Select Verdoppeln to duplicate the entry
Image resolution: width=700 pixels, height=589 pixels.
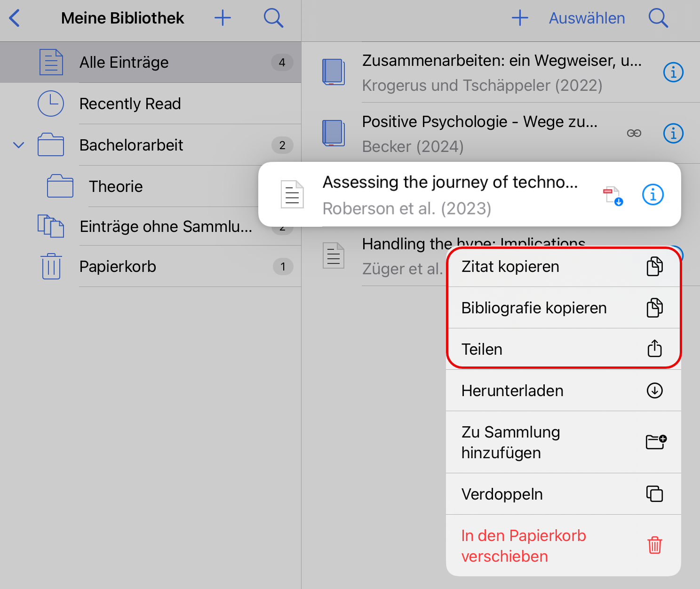(564, 494)
